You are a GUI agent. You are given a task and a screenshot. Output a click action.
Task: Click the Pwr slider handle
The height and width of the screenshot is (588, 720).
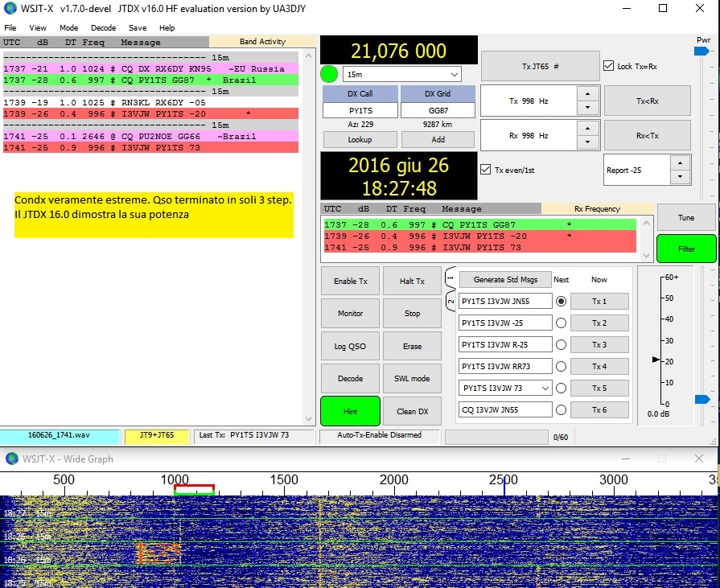702,51
